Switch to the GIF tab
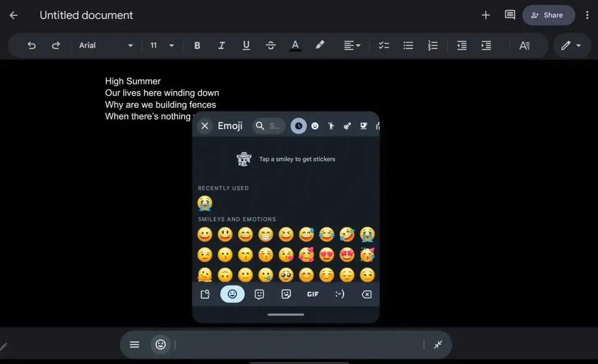The image size is (598, 364). point(313,294)
